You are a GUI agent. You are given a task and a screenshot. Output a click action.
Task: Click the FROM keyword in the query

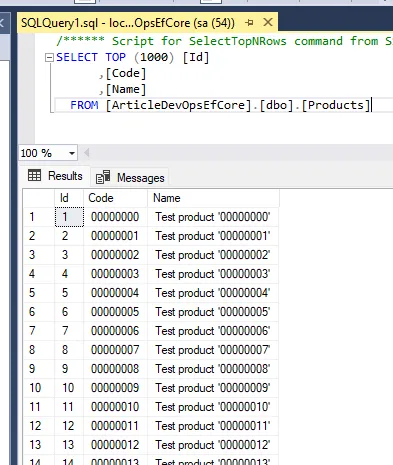click(x=84, y=105)
